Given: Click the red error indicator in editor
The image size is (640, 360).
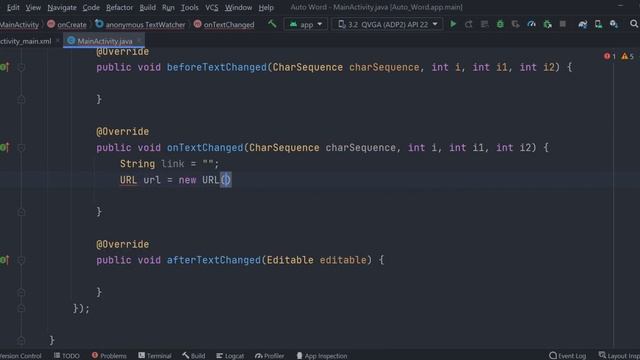Looking at the screenshot, I should [x=610, y=56].
